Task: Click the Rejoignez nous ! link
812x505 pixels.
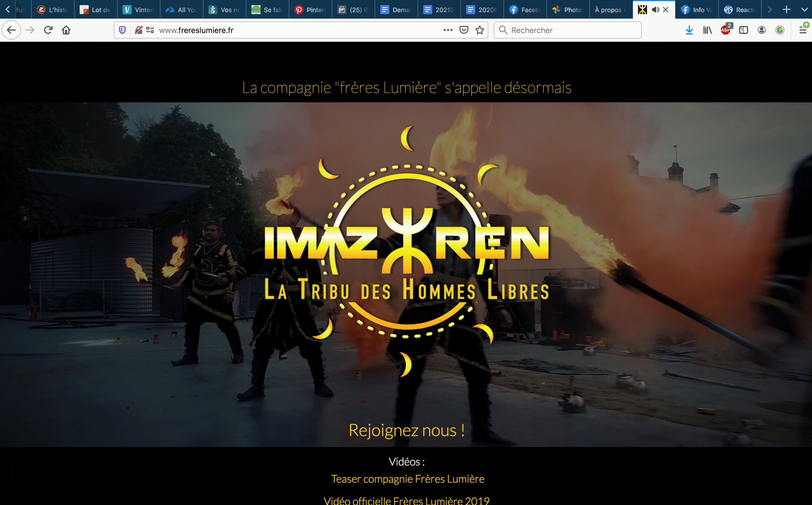Action: click(406, 430)
